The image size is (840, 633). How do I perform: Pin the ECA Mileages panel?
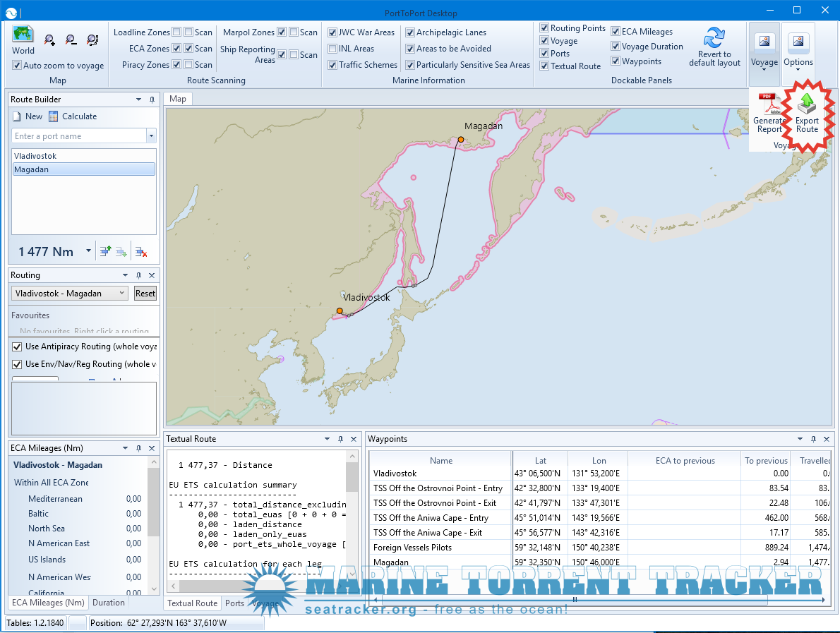(x=139, y=448)
